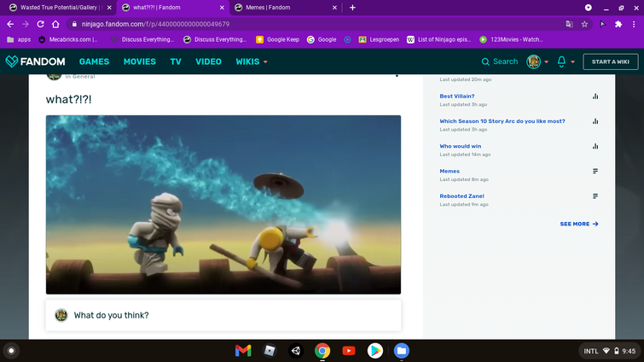The width and height of the screenshot is (644, 362).
Task: Open the List of Ninjago episodes bookmark
Action: 438,39
